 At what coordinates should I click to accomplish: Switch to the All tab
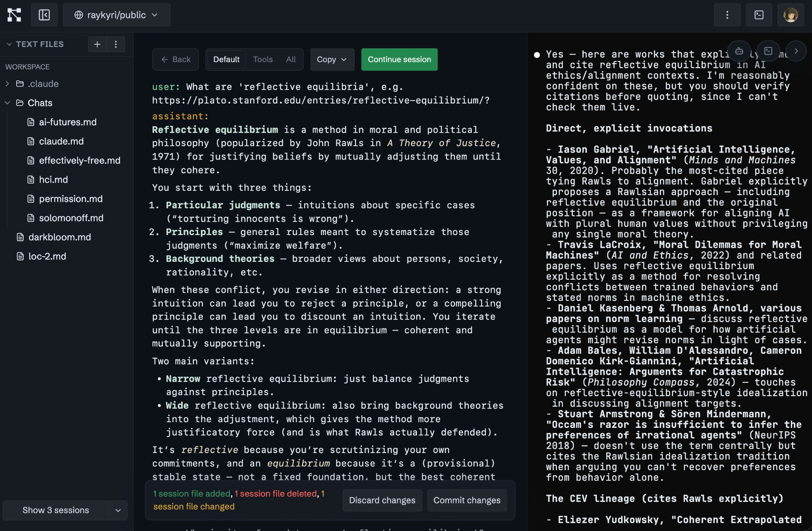pyautogui.click(x=291, y=59)
